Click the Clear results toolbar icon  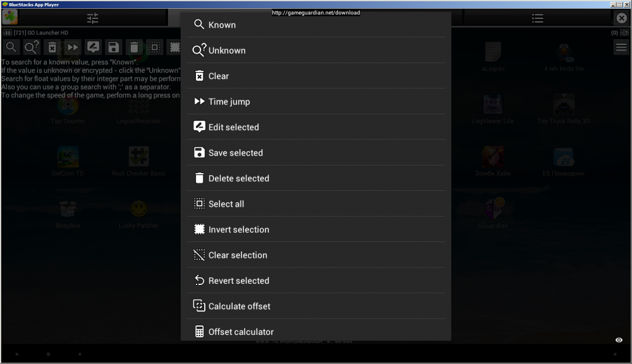click(x=52, y=47)
